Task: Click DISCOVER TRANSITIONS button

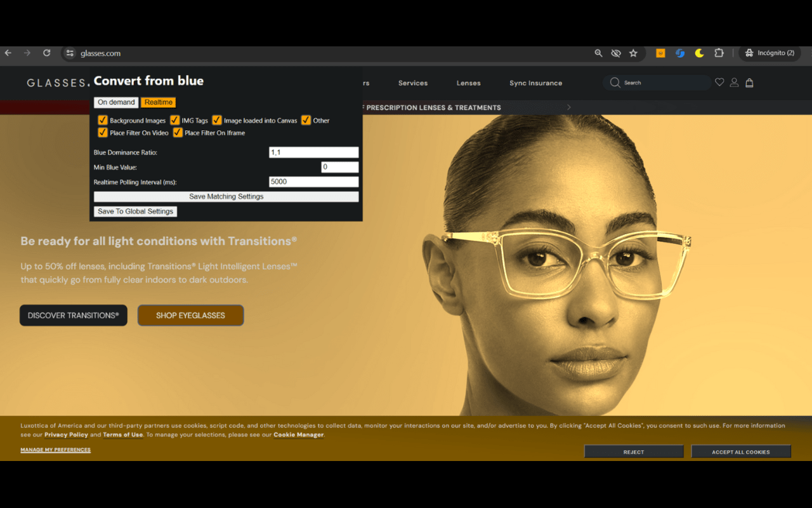Action: tap(74, 316)
